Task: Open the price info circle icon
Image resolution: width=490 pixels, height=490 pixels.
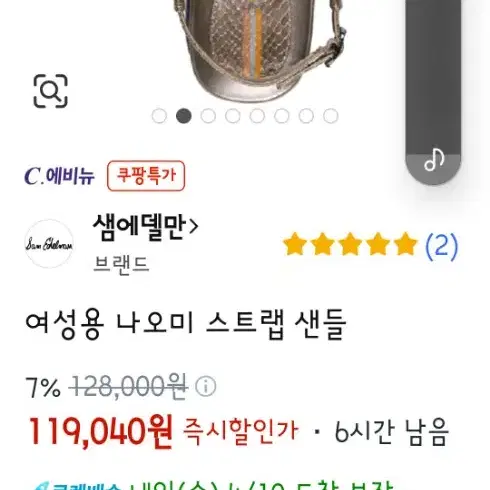Action: pos(206,386)
